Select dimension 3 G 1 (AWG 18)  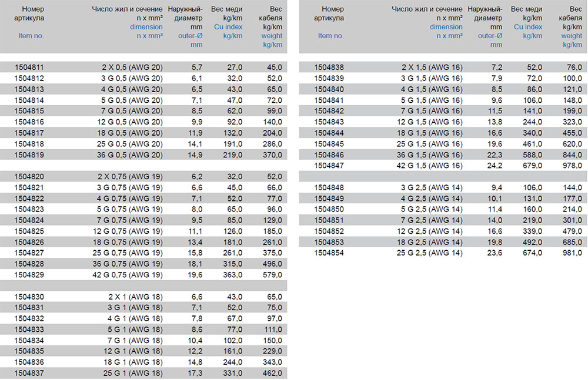click(135, 308)
